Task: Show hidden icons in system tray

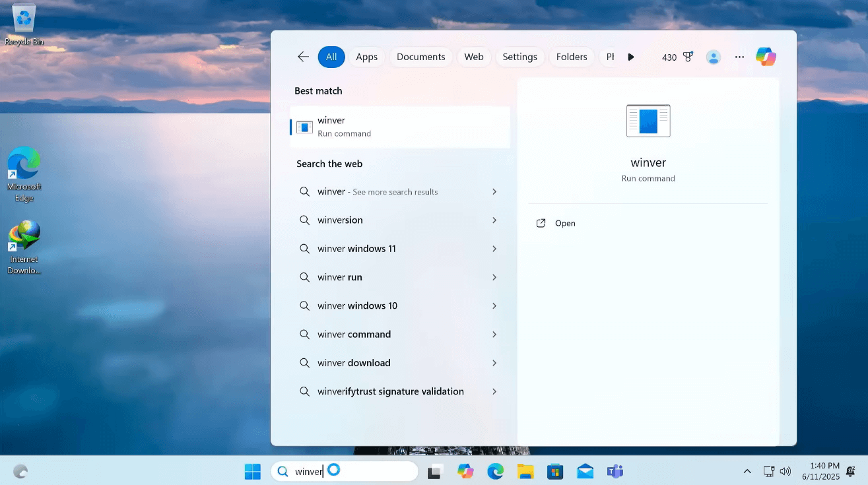Action: click(747, 471)
